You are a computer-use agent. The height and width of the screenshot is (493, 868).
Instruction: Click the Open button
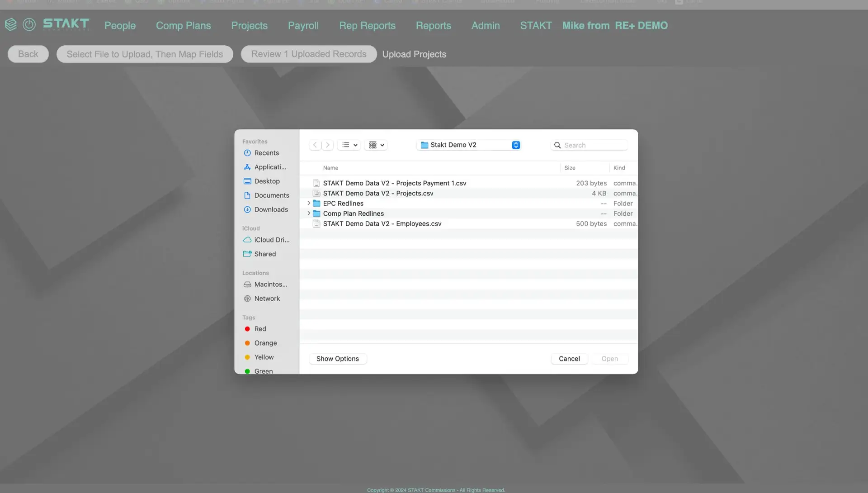click(609, 359)
